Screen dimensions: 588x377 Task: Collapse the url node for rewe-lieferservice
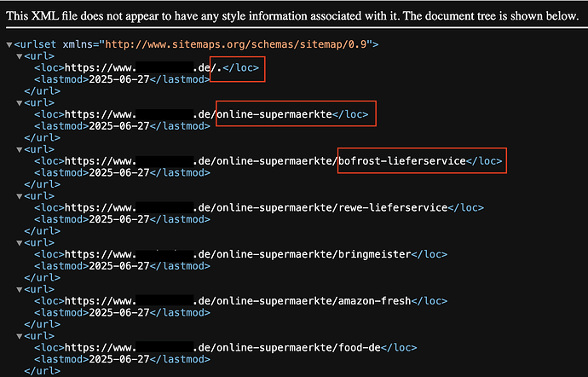point(19,196)
